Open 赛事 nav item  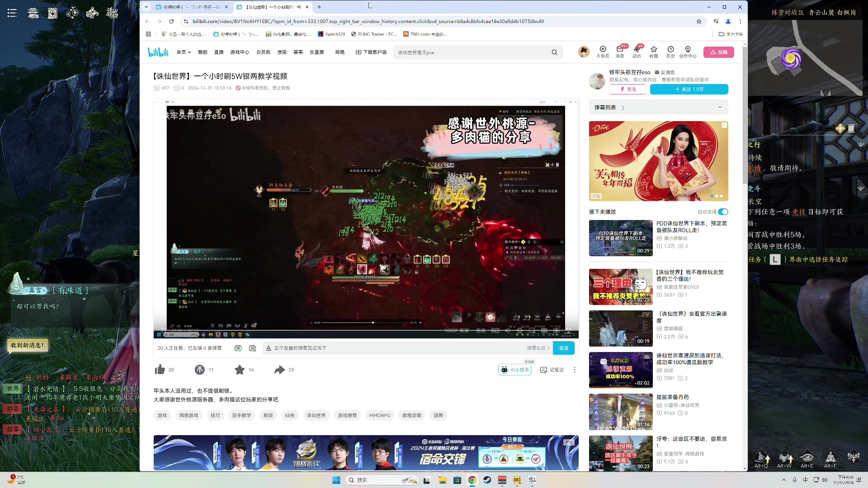pos(298,52)
